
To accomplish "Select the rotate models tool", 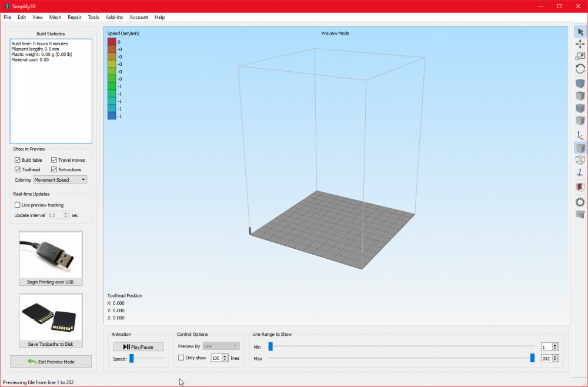I will point(580,69).
